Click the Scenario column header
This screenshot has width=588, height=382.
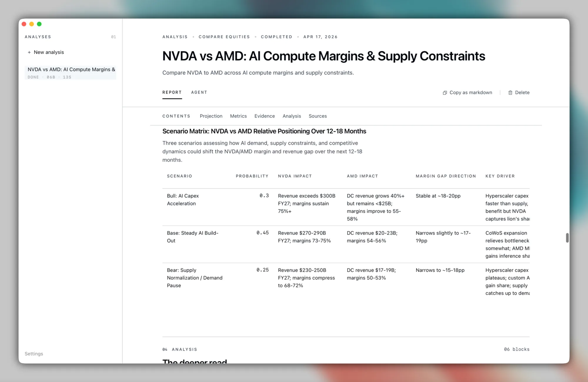[x=179, y=176]
